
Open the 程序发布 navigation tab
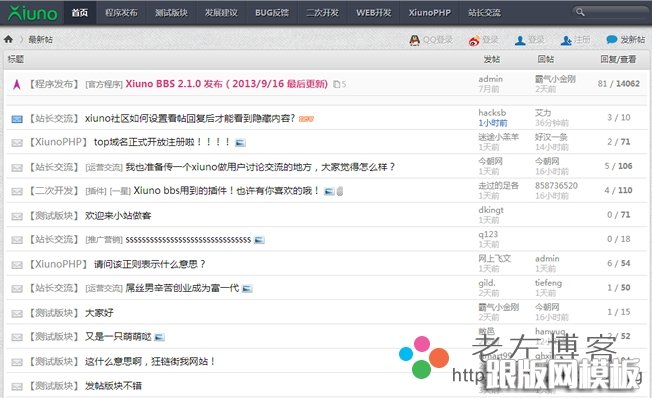coord(121,13)
